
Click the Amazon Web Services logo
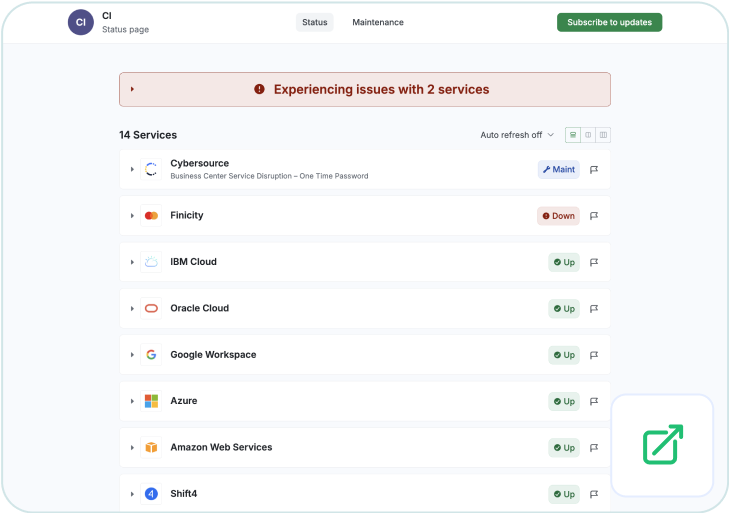click(x=151, y=447)
